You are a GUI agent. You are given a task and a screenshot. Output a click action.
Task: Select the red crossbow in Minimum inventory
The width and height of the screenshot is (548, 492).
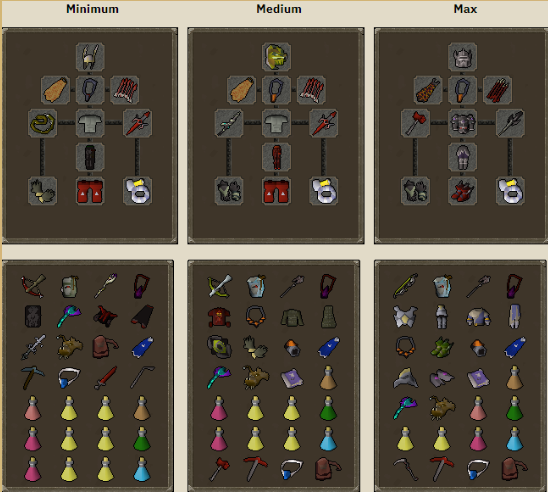pos(33,286)
